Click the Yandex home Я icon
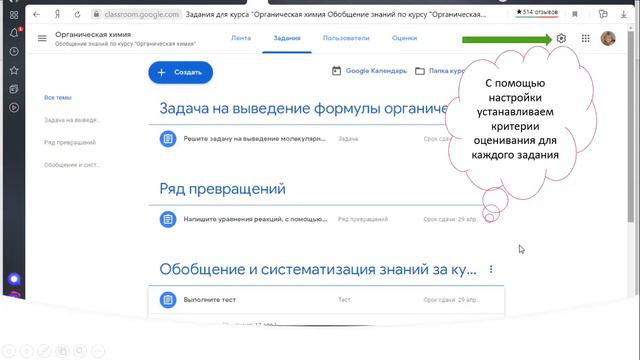The width and height of the screenshot is (640, 360). (x=57, y=14)
